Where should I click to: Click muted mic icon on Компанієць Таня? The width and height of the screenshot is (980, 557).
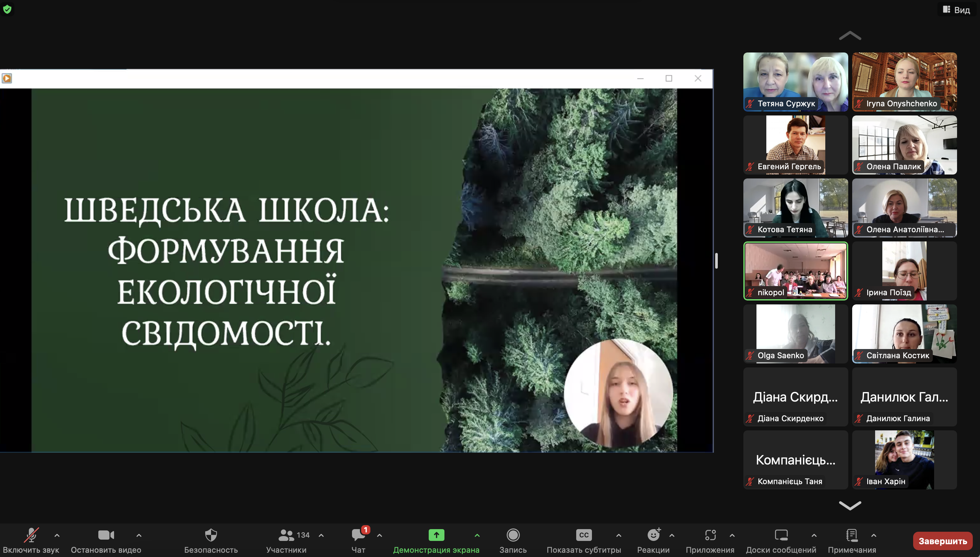pos(750,481)
